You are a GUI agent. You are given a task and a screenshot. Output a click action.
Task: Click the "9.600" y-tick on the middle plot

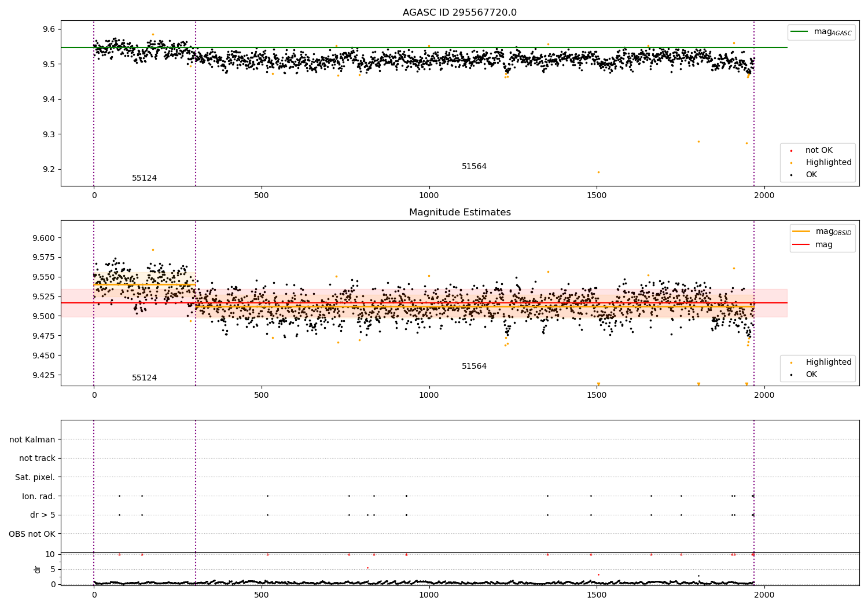pyautogui.click(x=44, y=238)
